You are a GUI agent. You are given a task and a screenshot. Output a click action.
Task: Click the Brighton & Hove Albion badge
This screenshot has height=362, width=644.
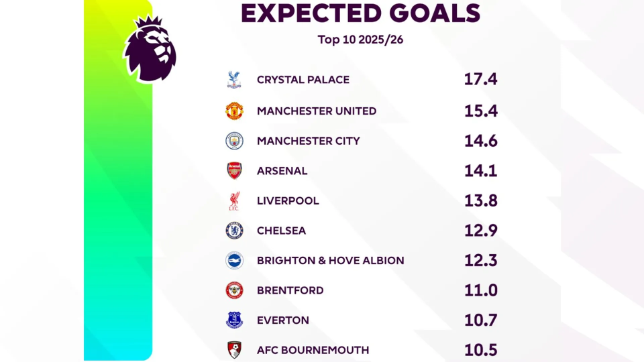(x=234, y=260)
